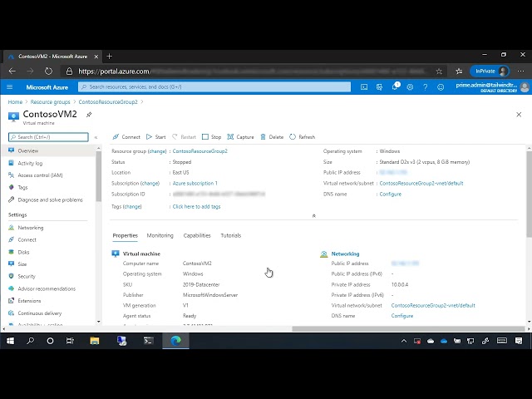Configure DNS name in Networking properties

pyautogui.click(x=402, y=316)
